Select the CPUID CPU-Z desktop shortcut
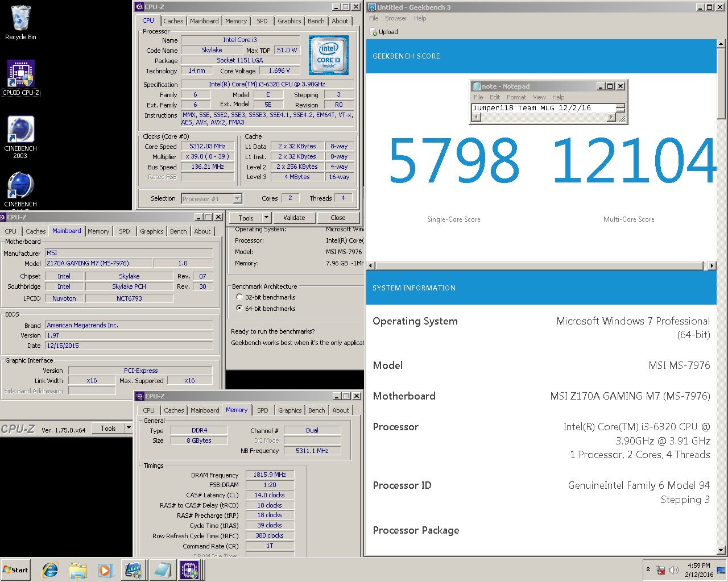This screenshot has width=728, height=582. [20, 78]
